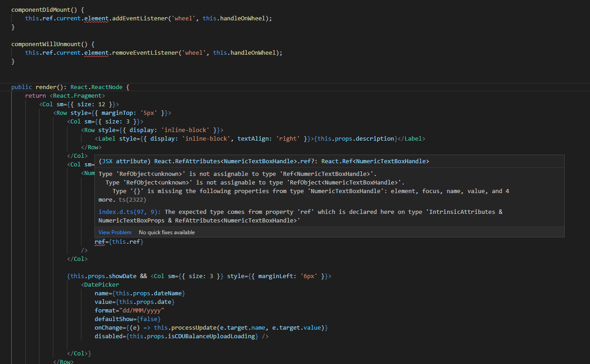Click the textAlign 'right' style value

click(x=288, y=139)
